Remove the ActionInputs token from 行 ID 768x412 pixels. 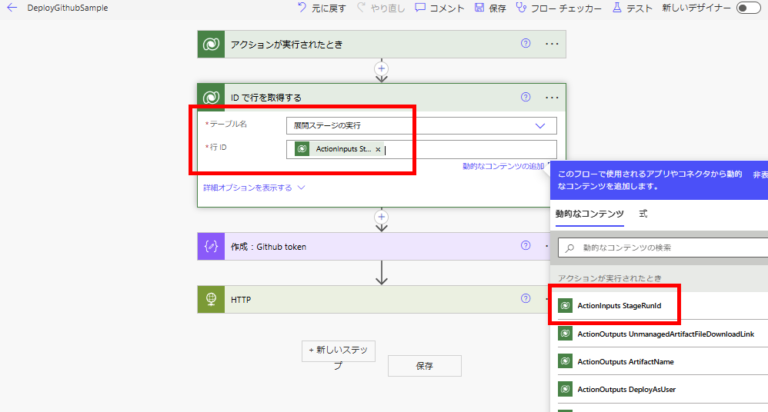click(378, 149)
